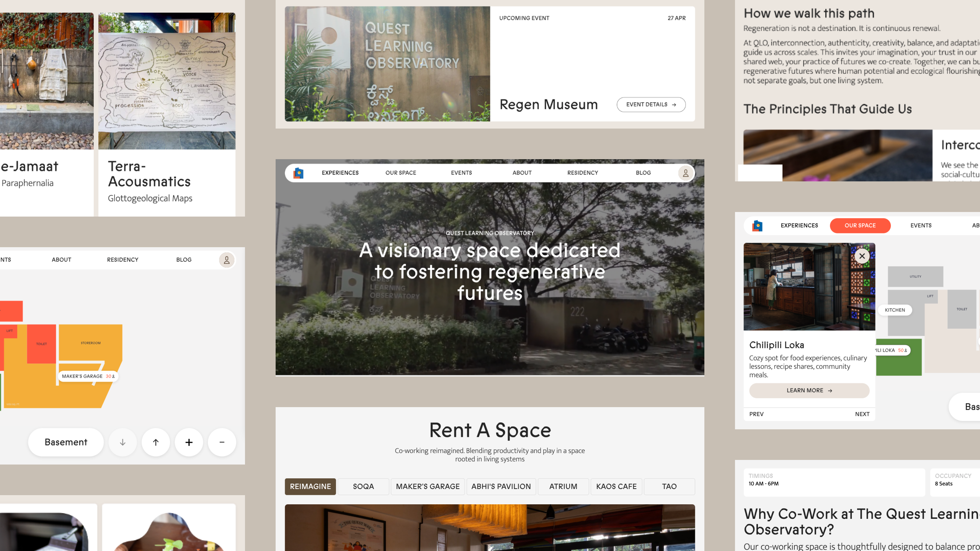Close the Chilipili Loka card
Screen dimensions: 980x551
click(x=862, y=256)
